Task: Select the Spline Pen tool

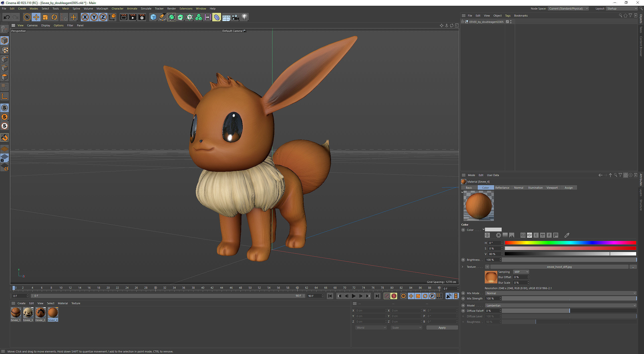Action: pos(162,17)
